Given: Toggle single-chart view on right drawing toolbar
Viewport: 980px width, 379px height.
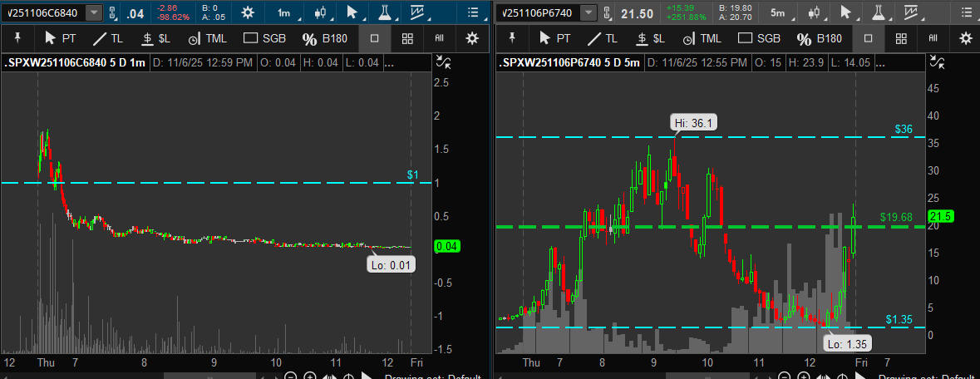Looking at the screenshot, I should 868,38.
